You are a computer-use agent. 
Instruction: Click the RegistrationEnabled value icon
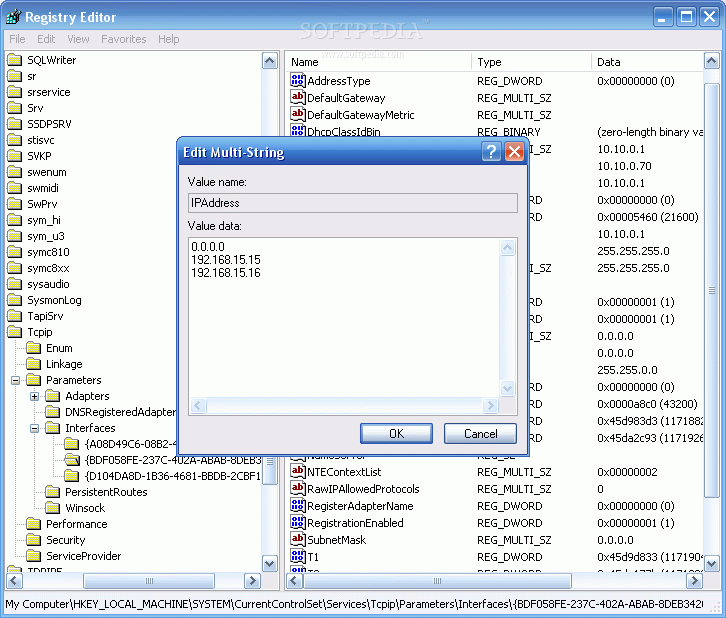298,523
